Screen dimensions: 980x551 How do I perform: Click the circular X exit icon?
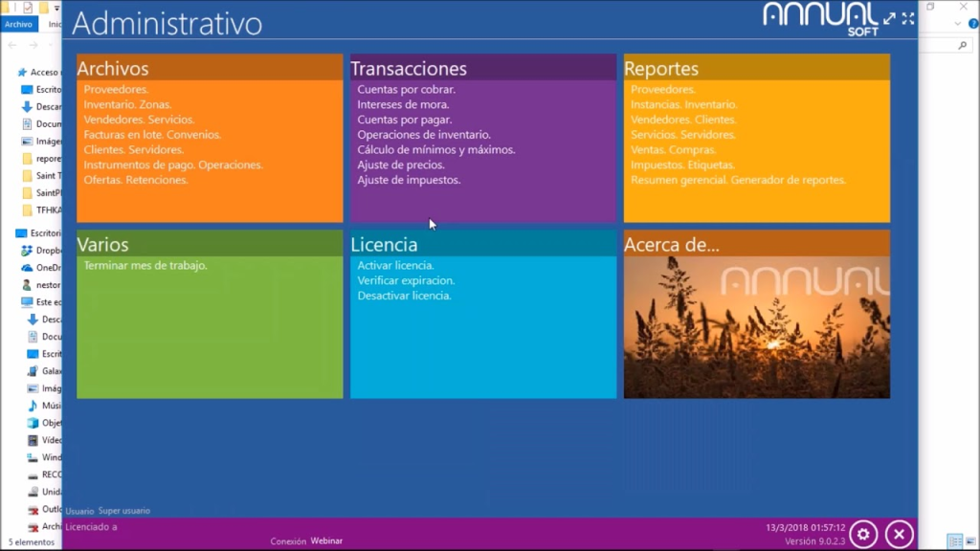coord(898,534)
